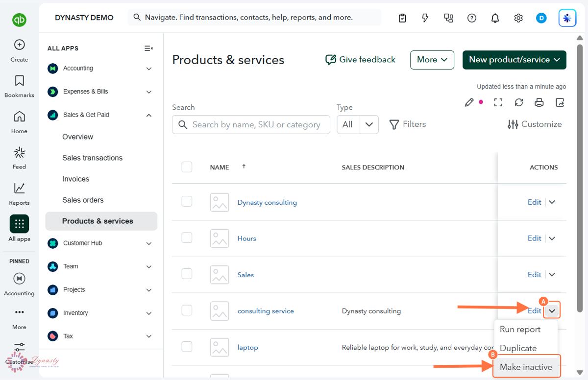Viewport: 588px width, 380px height.
Task: Click the pencil edit icon above the table
Action: tap(469, 102)
